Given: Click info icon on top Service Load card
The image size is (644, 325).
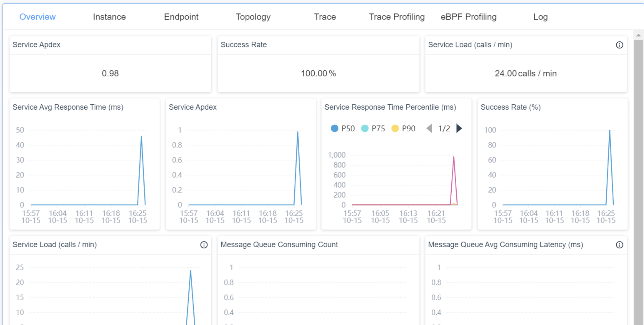Looking at the screenshot, I should click(x=619, y=45).
